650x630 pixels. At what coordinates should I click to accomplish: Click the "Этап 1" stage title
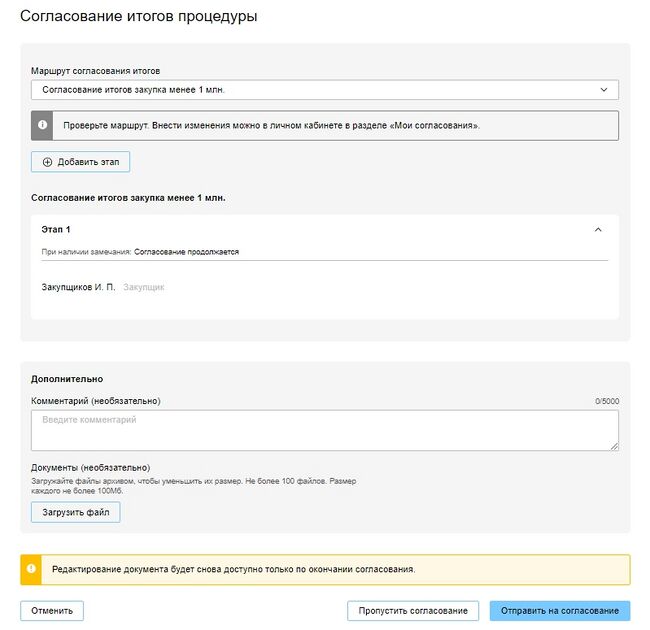(x=56, y=229)
